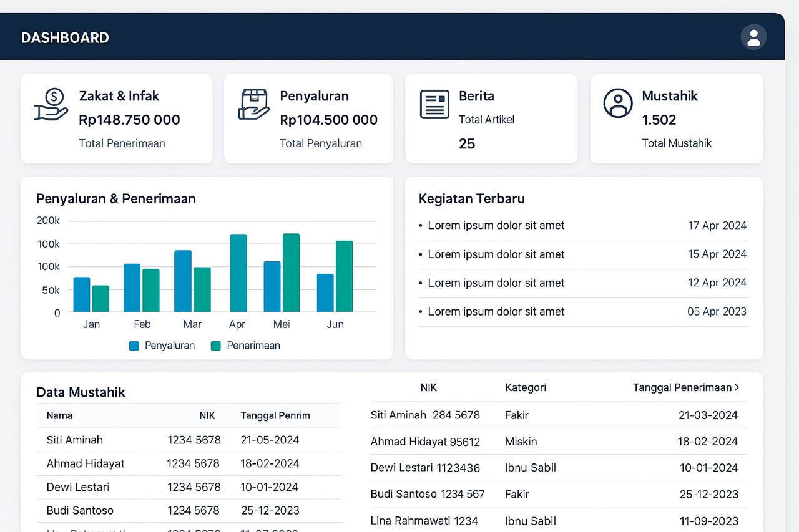Screen dimensions: 799x532
Task: Open the user profile avatar icon
Action: [753, 37]
